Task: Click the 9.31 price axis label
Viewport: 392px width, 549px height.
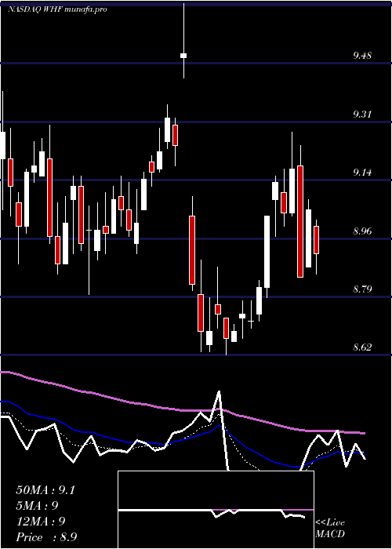Action: 362,115
